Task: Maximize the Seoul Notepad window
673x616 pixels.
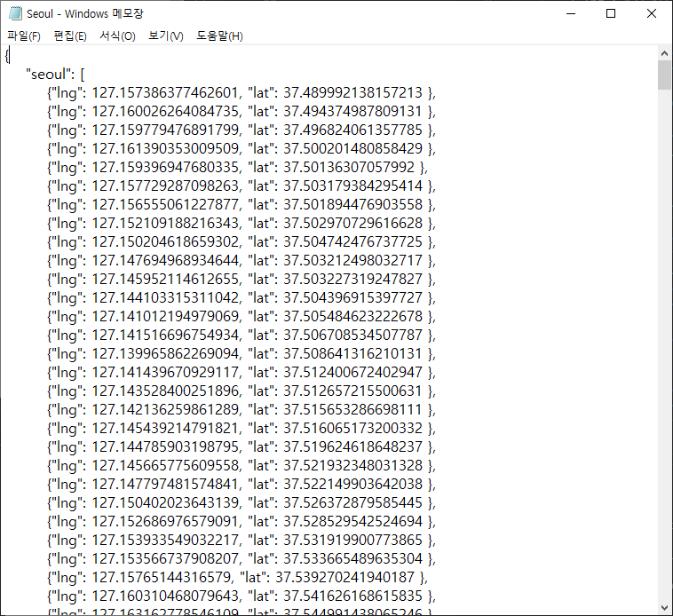Action: pyautogui.click(x=611, y=13)
